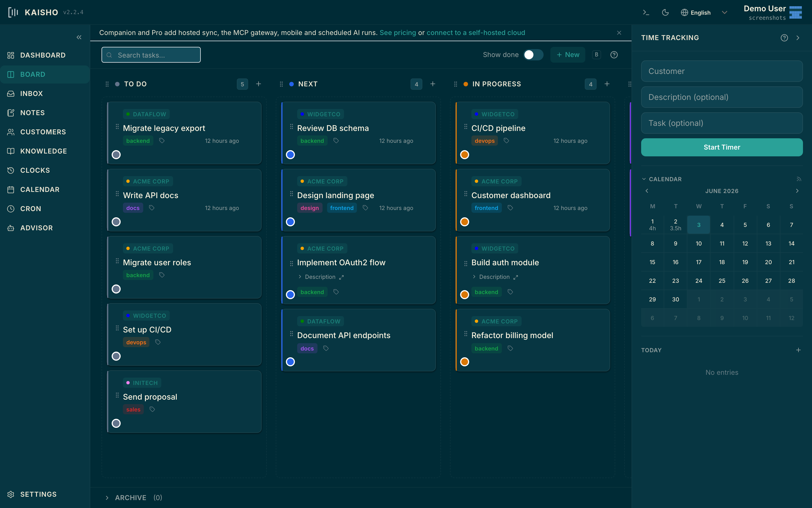Open the Dashboard page
The width and height of the screenshot is (812, 508).
[45, 55]
